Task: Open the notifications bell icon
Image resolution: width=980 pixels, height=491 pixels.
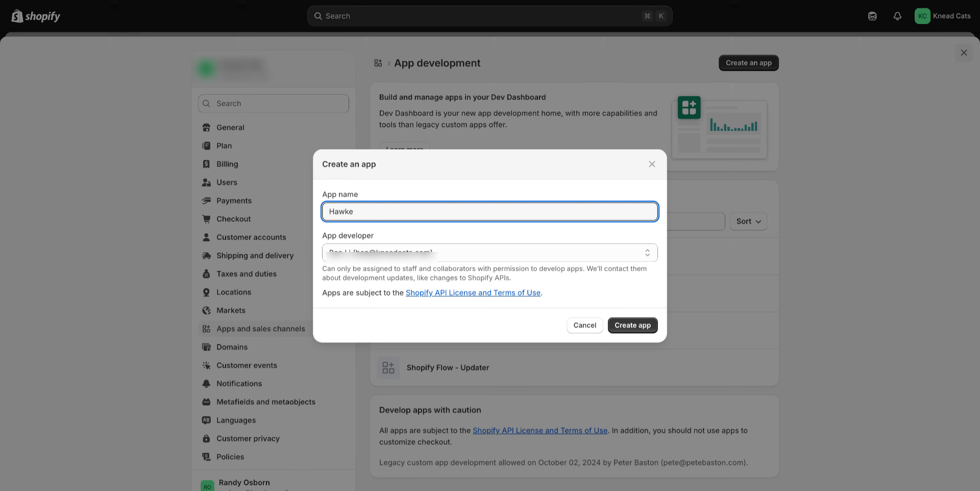Action: pos(897,16)
